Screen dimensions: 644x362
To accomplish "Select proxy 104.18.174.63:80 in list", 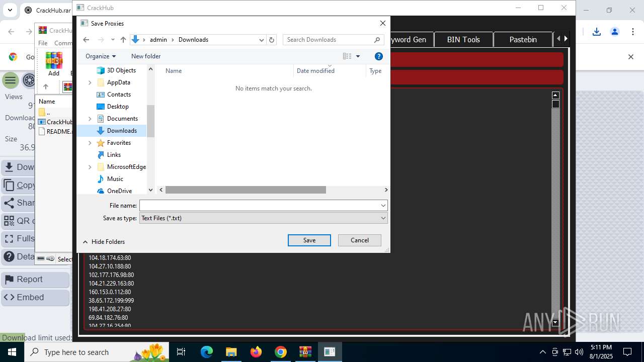I will pyautogui.click(x=110, y=258).
